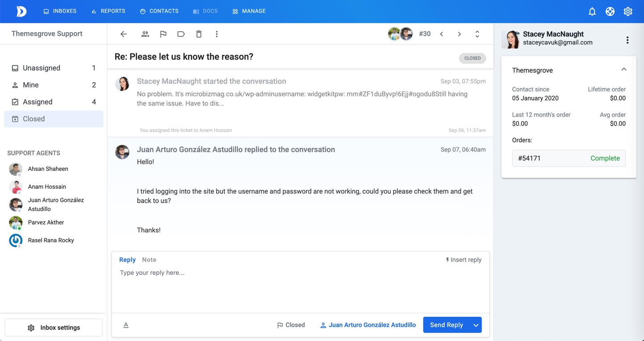Expand or collapse the conversation thread
Screen dimensions: 644x341
coord(477,34)
